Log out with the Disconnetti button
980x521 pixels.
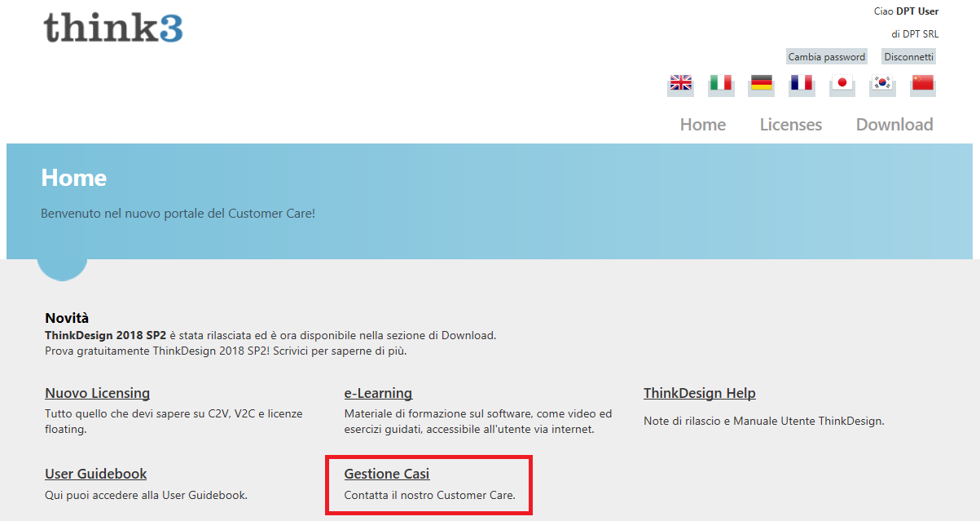(x=908, y=57)
